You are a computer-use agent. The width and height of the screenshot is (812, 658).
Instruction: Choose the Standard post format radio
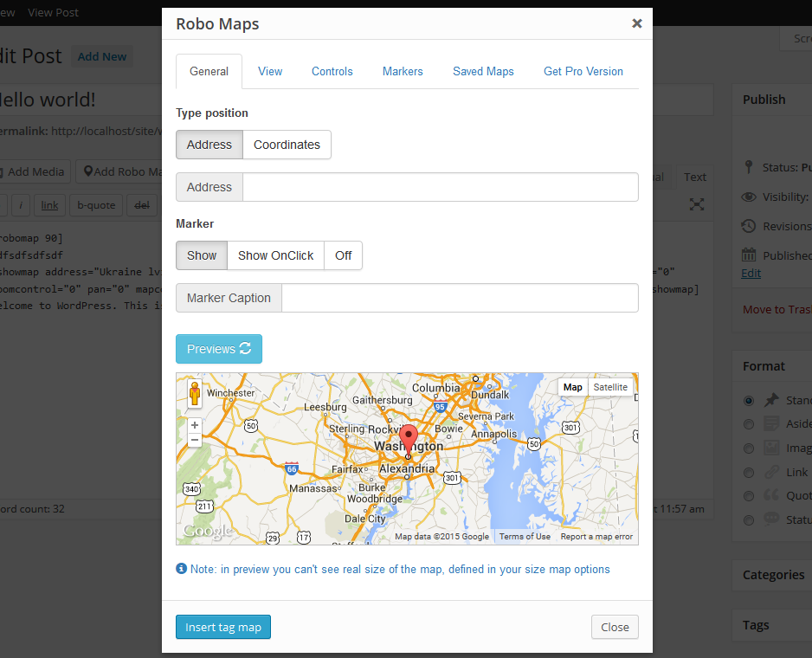(x=748, y=401)
